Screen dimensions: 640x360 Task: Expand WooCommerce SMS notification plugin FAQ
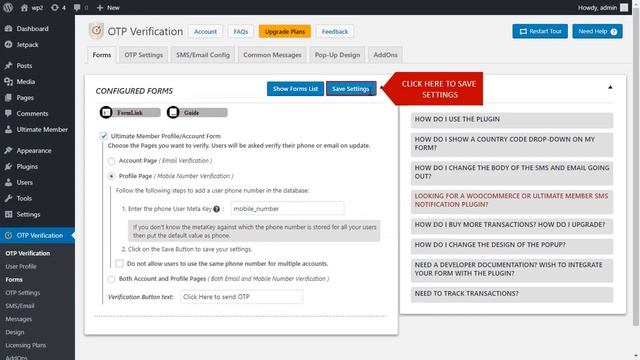coord(512,201)
